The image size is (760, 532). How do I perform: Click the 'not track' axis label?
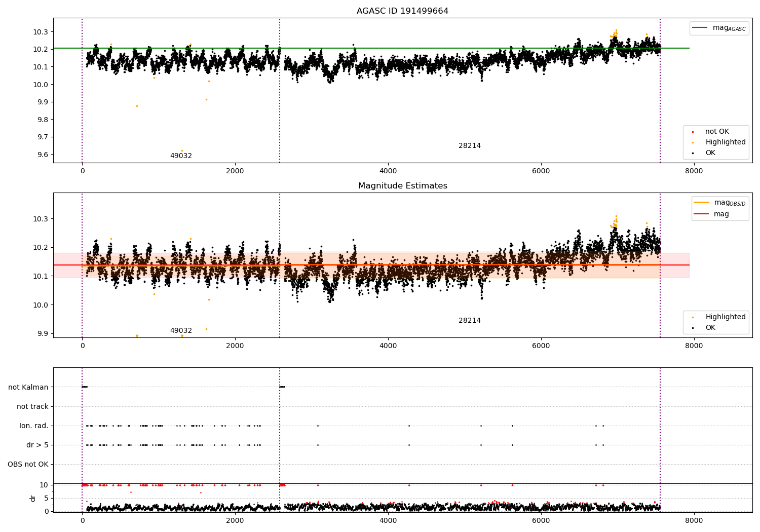tap(32, 407)
